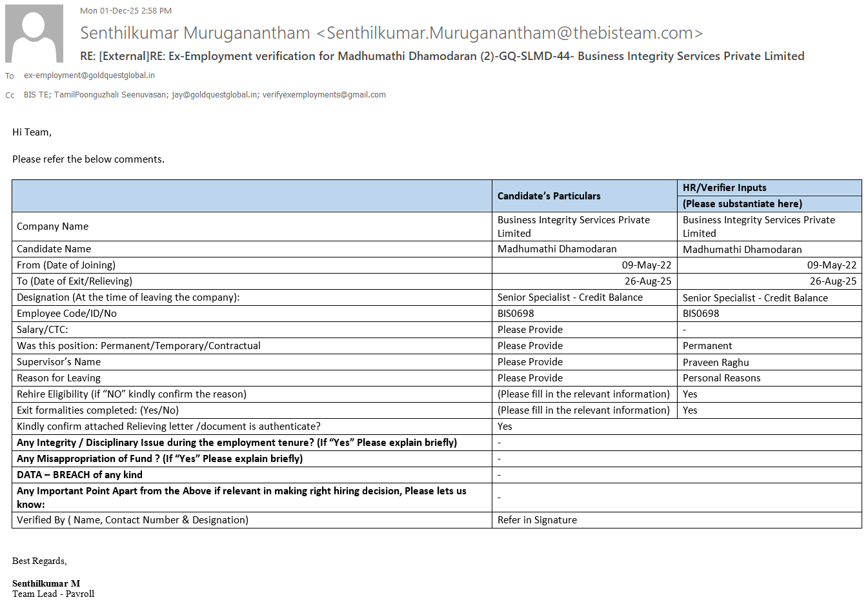The width and height of the screenshot is (868, 604).
Task: Select the BIS TE Cc recipient
Action: tap(36, 95)
